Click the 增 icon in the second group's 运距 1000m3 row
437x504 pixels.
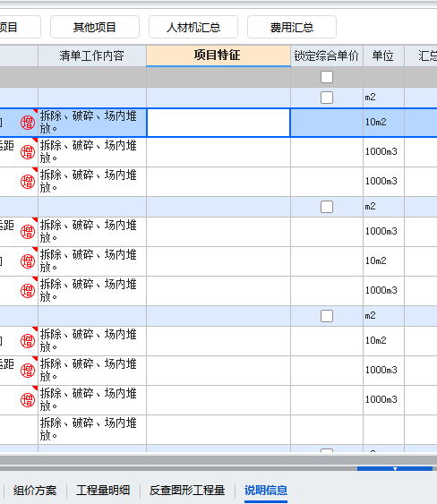(28, 232)
